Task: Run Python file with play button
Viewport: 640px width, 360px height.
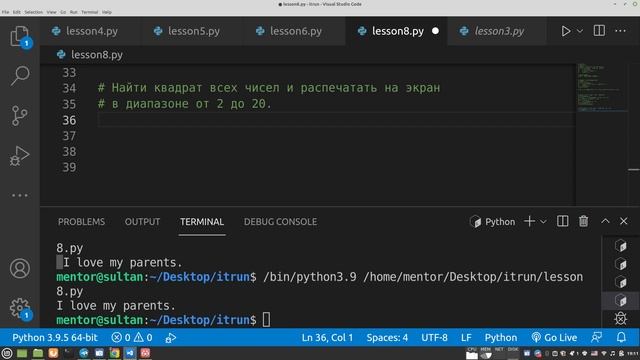Action: tap(566, 31)
